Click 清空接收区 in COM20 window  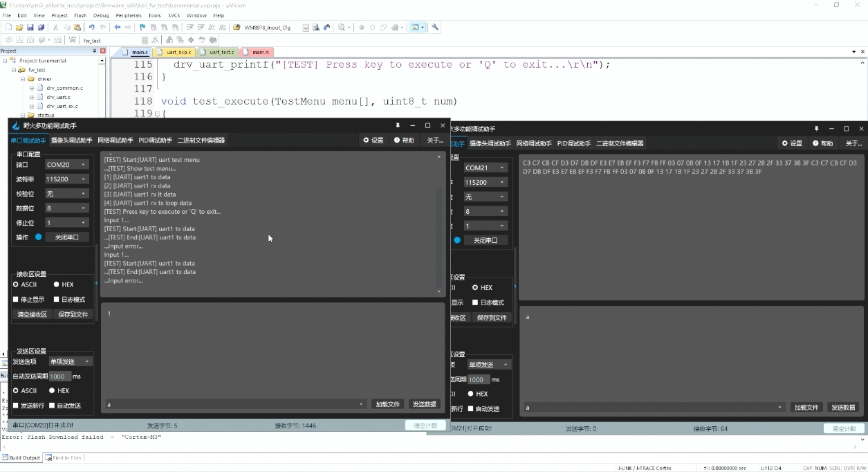click(x=32, y=314)
